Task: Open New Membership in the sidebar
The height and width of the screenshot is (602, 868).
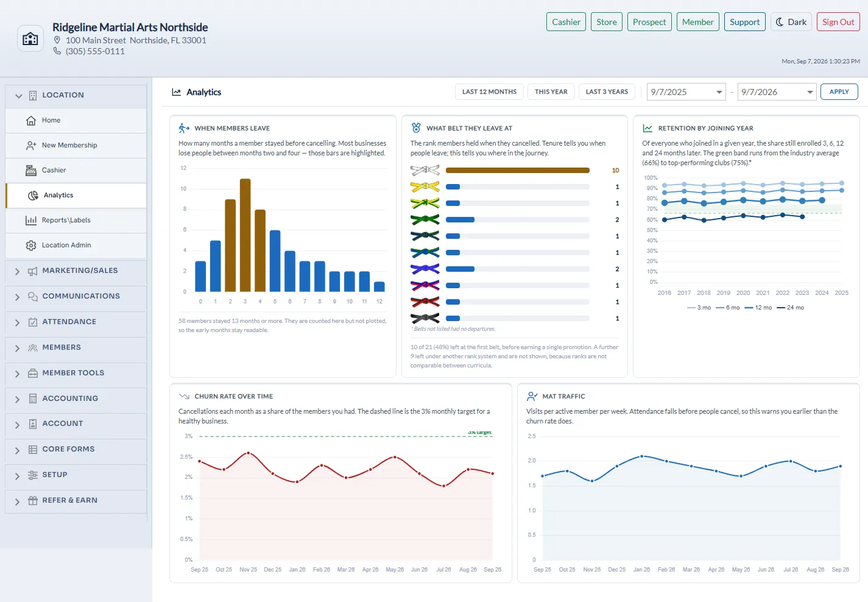Action: tap(76, 146)
